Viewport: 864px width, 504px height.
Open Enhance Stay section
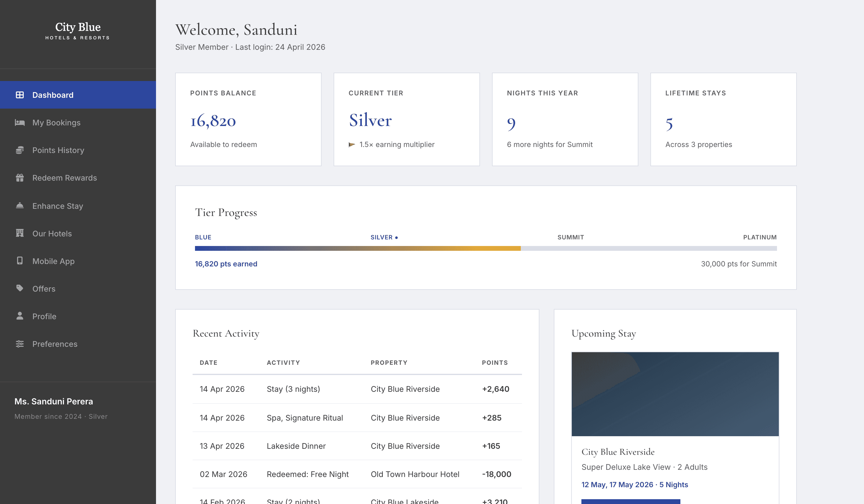pyautogui.click(x=78, y=206)
